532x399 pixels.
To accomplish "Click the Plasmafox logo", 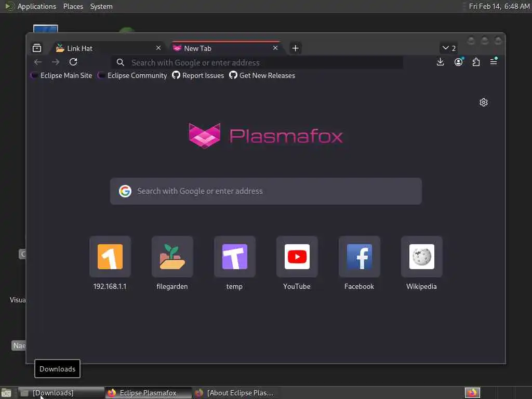I will pyautogui.click(x=265, y=136).
